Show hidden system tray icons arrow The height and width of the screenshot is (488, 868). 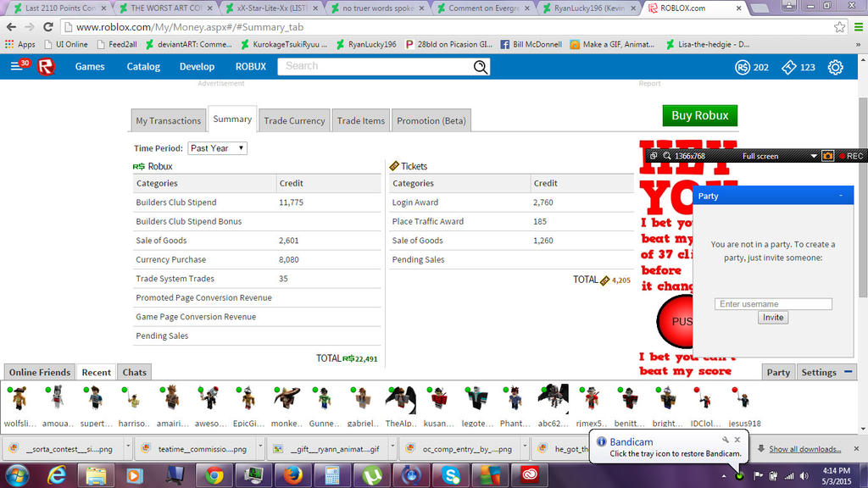tap(724, 476)
